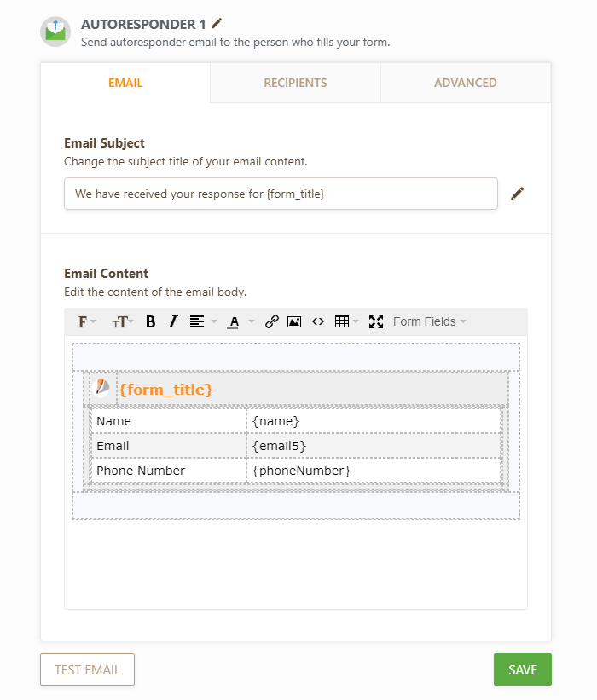Open the HTML source code view
The height and width of the screenshot is (700, 597).
[x=318, y=321]
